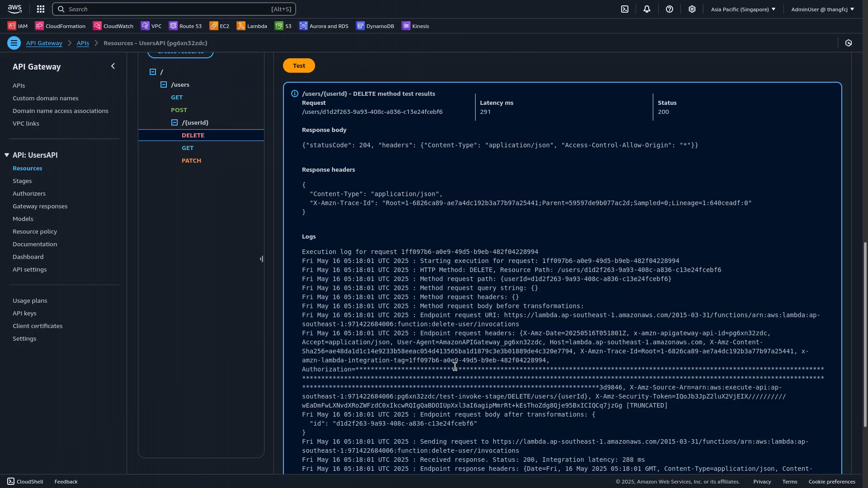
Task: Click the resource panel resize handle
Action: pyautogui.click(x=261, y=259)
